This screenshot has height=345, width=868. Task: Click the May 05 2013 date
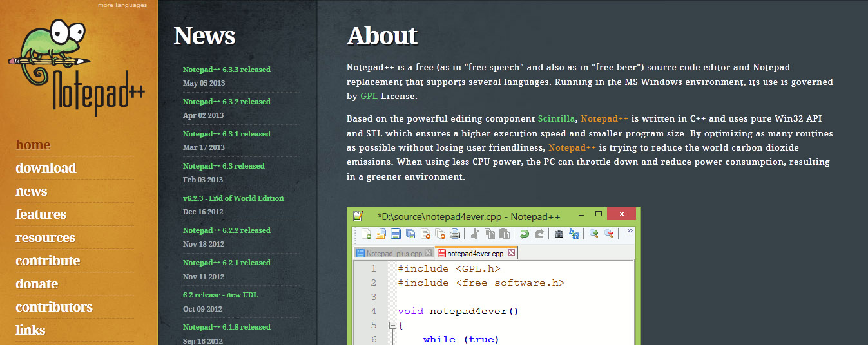(204, 84)
